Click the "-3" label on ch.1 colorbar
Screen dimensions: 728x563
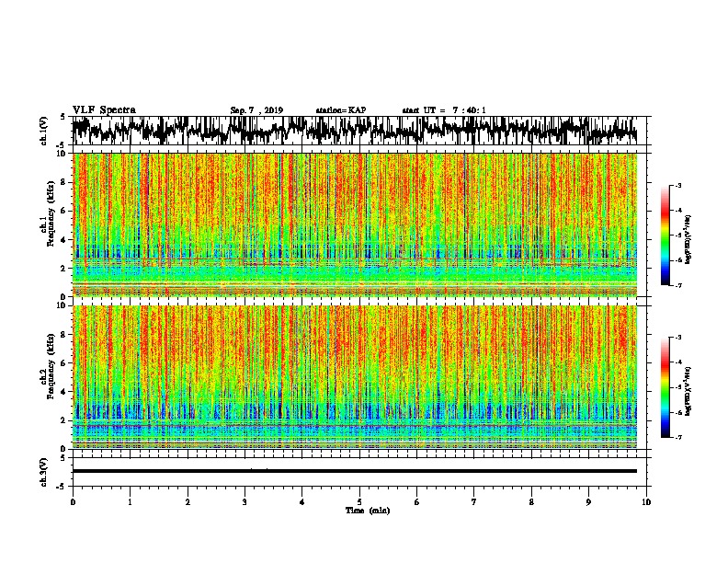pyautogui.click(x=677, y=185)
